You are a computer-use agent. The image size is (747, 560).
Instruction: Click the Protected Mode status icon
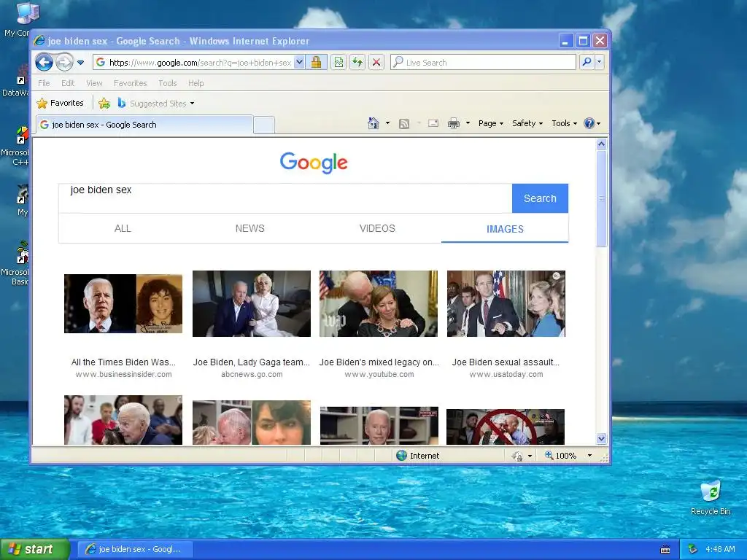point(517,456)
